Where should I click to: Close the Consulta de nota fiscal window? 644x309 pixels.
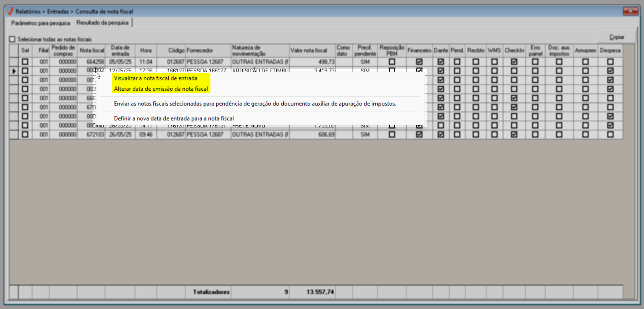click(630, 11)
